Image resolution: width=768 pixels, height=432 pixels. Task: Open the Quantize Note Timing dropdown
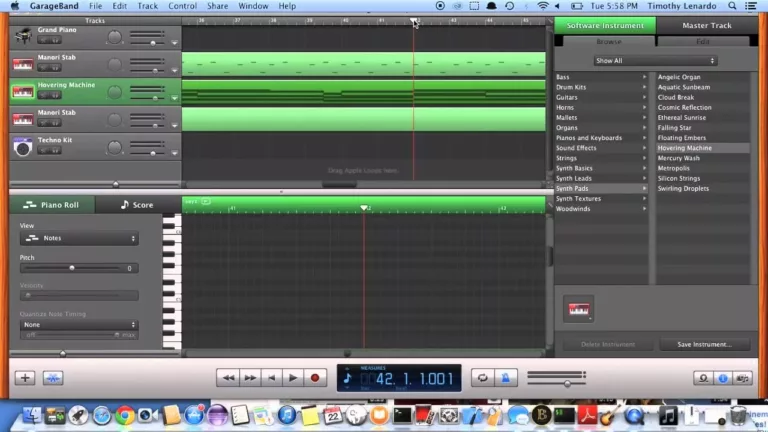(79, 325)
